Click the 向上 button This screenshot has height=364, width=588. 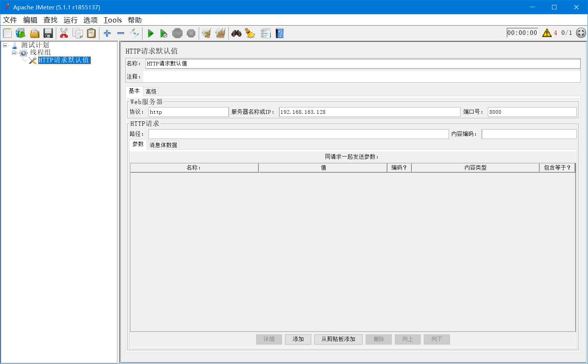pos(408,339)
